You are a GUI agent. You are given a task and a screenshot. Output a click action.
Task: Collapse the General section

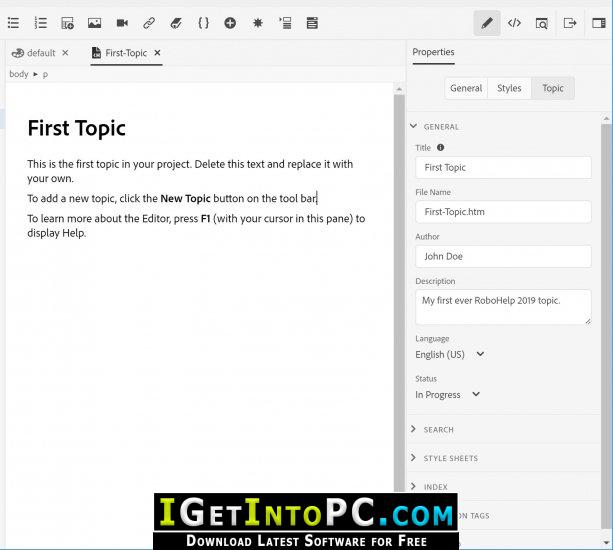click(414, 127)
